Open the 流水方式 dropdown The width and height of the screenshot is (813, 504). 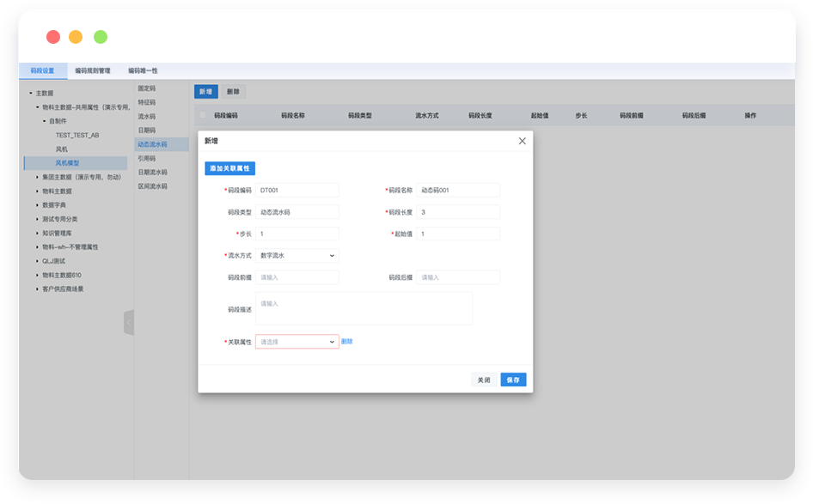click(x=296, y=256)
